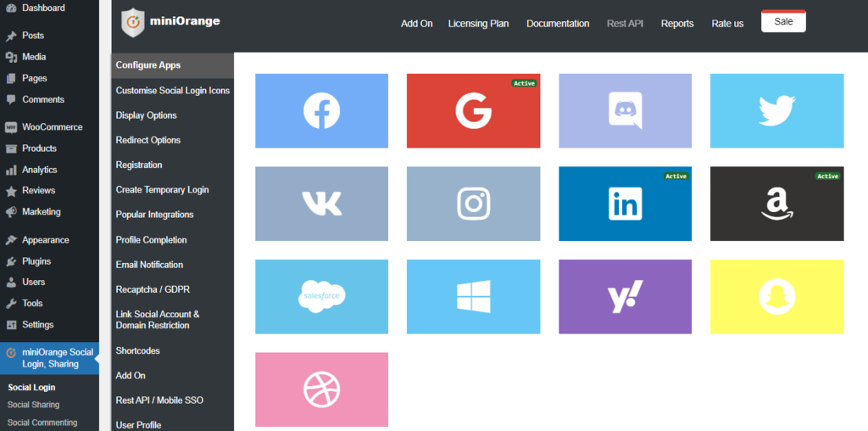868x431 pixels.
Task: Open the Dribbble app tile
Action: pyautogui.click(x=321, y=389)
